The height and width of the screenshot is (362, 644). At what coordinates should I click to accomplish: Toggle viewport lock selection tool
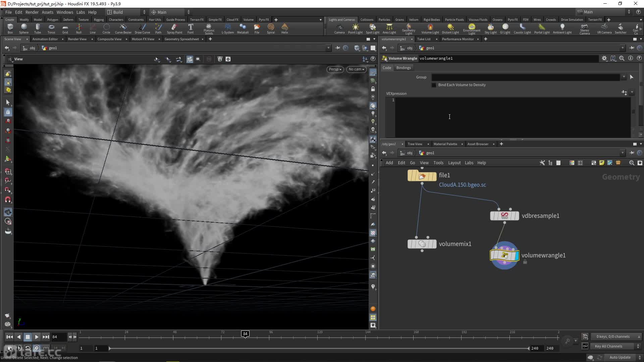click(8, 112)
